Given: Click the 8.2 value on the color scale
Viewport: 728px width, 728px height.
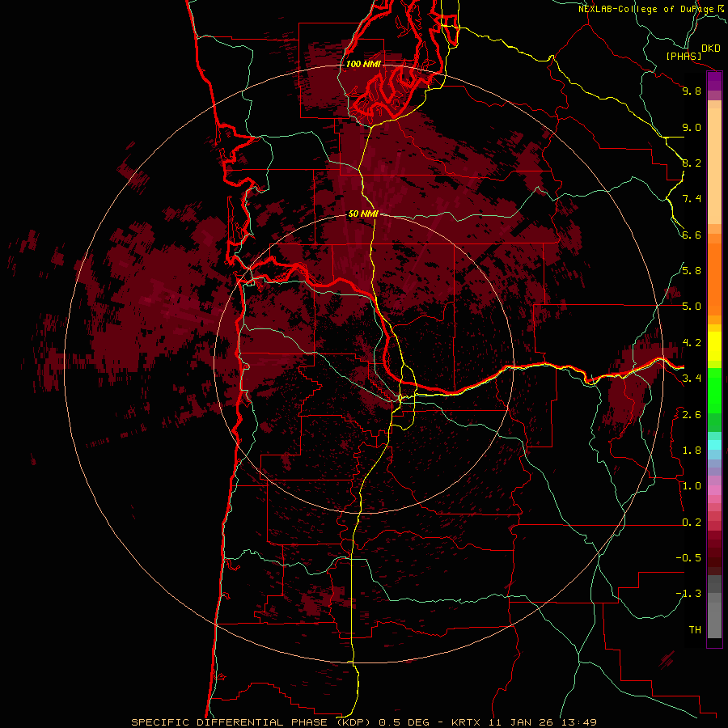Looking at the screenshot, I should pos(692,163).
